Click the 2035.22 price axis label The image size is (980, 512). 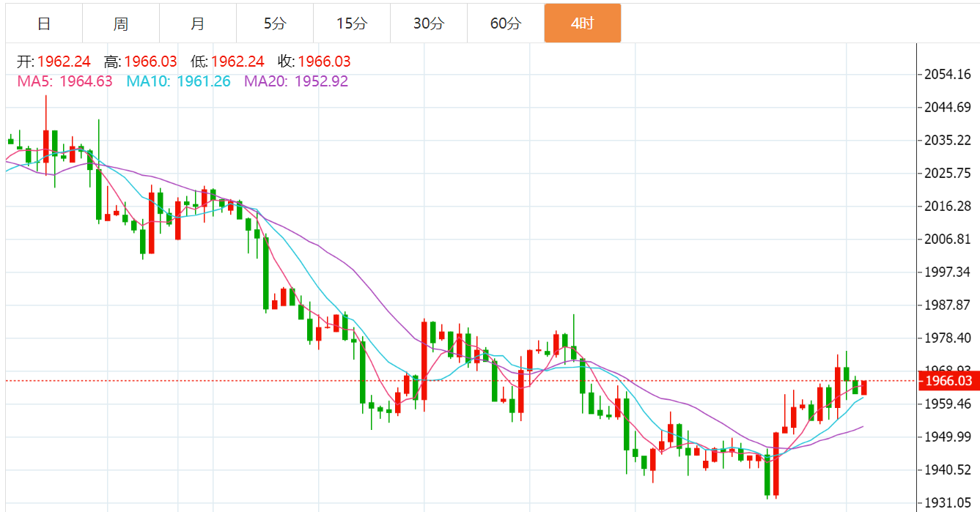point(948,140)
